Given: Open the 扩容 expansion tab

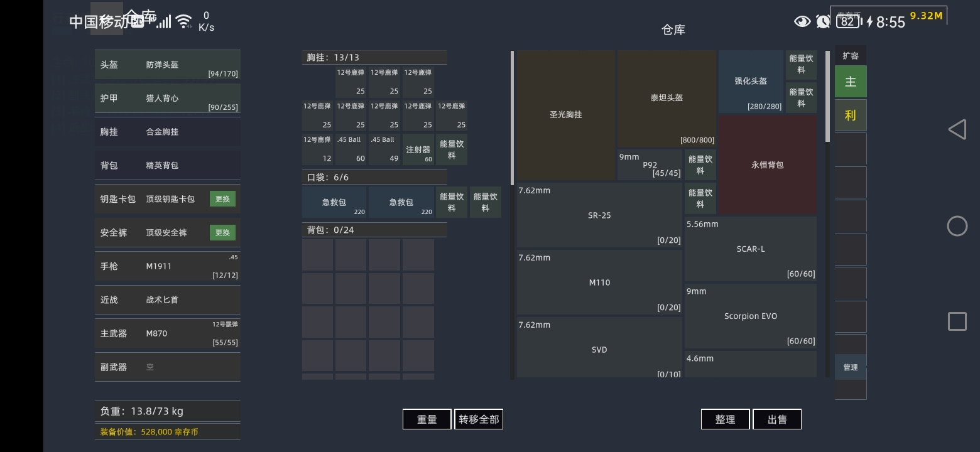Looking at the screenshot, I should point(851,56).
